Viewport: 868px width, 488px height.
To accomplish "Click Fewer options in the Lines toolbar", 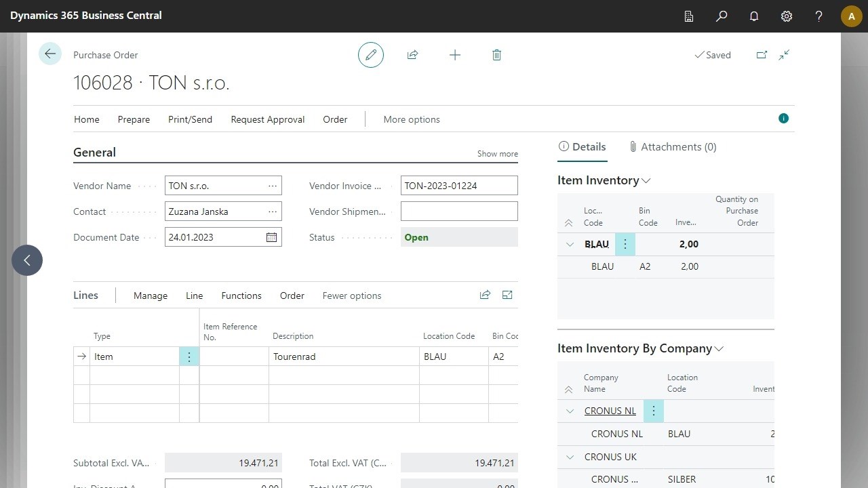I will 351,296.
